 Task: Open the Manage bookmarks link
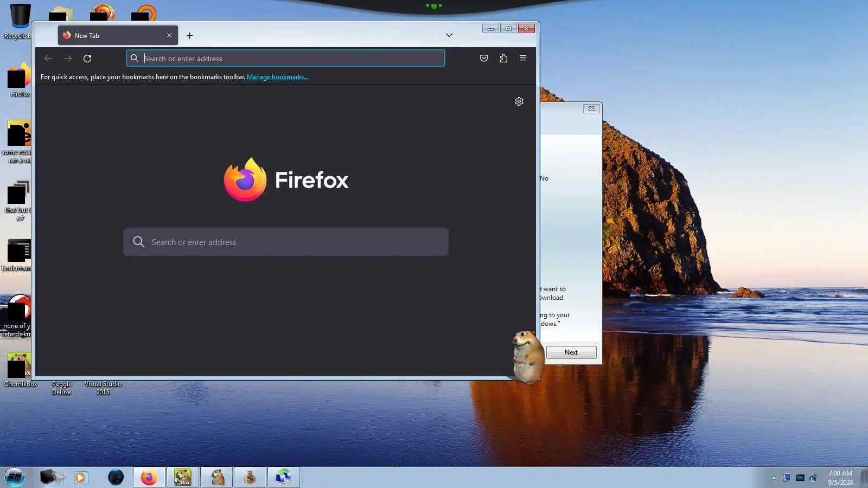point(277,77)
